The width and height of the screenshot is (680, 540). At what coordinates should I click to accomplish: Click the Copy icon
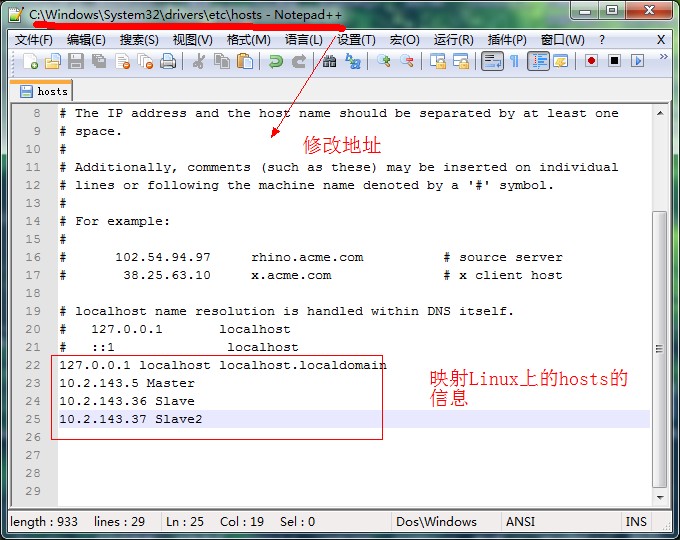click(x=222, y=61)
